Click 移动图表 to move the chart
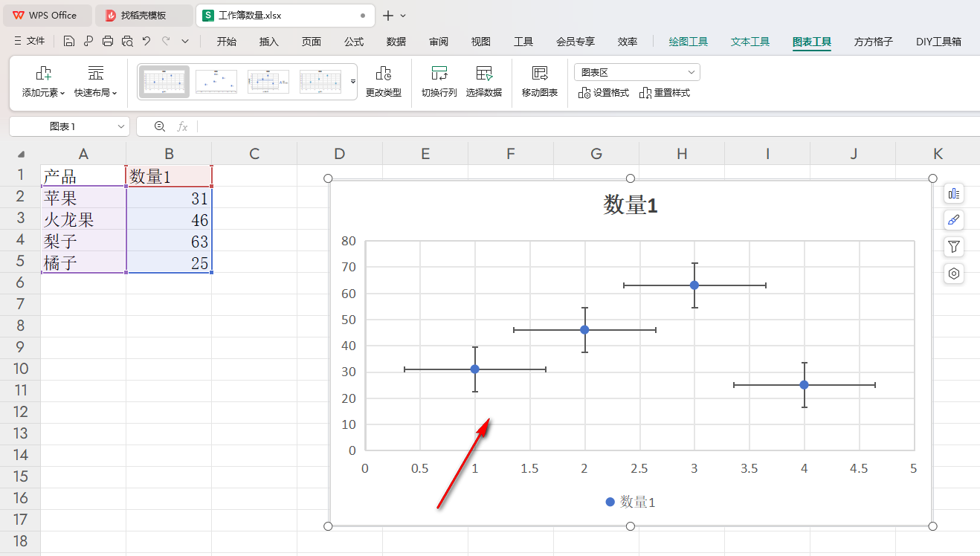The width and height of the screenshot is (980, 556). click(x=540, y=83)
